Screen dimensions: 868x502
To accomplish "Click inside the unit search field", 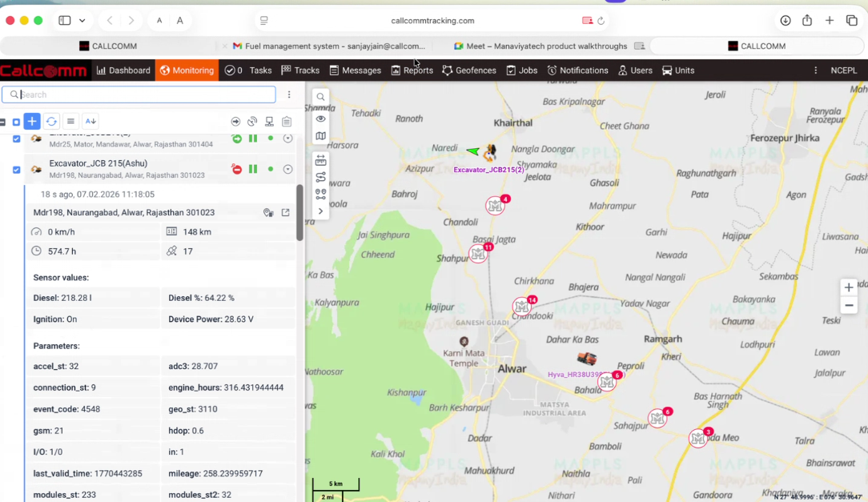I will pyautogui.click(x=136, y=94).
